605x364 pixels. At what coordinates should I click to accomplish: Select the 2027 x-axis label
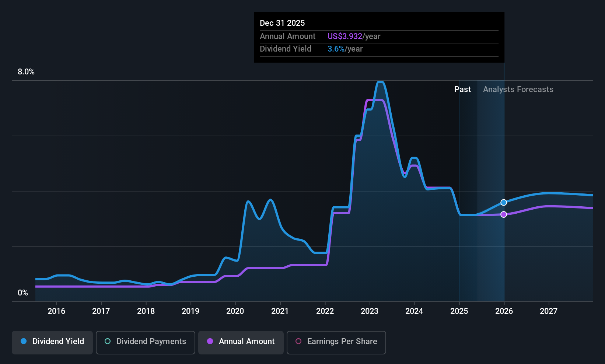coord(549,311)
